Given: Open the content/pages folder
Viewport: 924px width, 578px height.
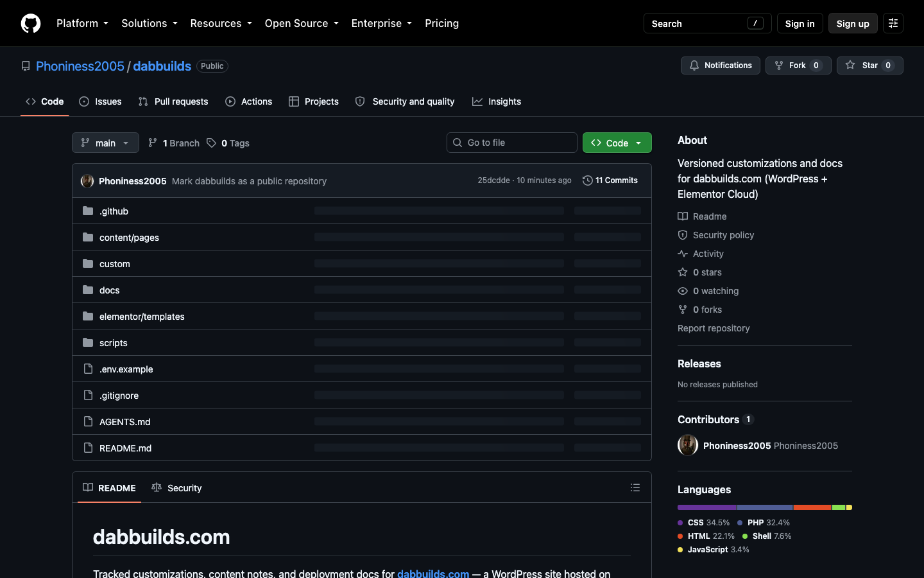Looking at the screenshot, I should 129,238.
